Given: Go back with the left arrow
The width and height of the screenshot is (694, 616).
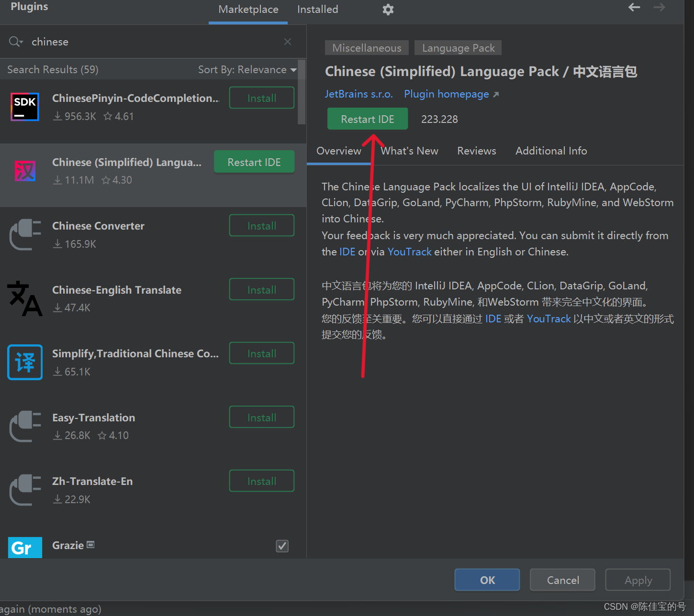Looking at the screenshot, I should point(634,7).
